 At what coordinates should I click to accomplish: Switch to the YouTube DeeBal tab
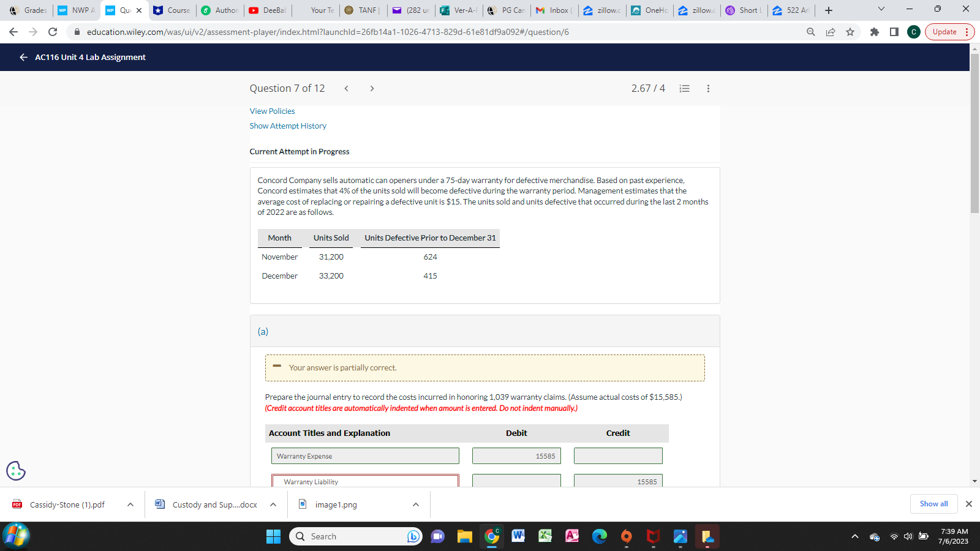pos(268,10)
